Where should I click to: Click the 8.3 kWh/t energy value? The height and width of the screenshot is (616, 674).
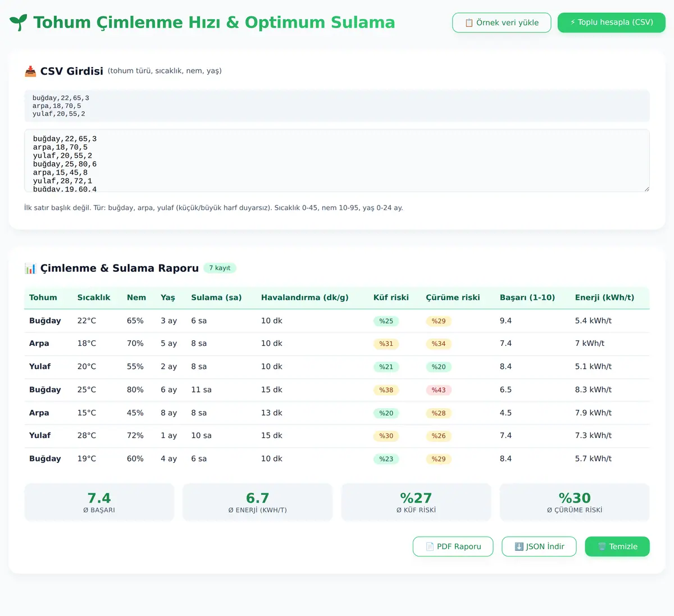[593, 390]
